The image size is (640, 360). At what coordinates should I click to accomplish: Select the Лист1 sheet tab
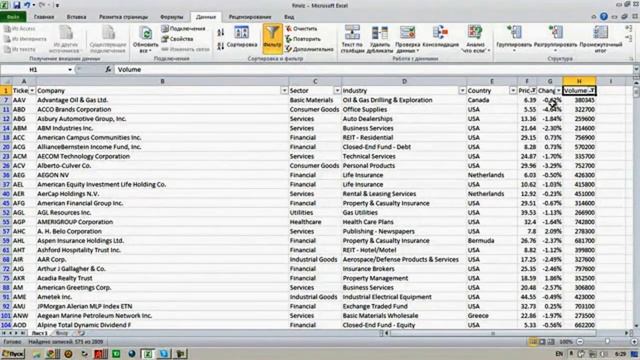point(39,333)
